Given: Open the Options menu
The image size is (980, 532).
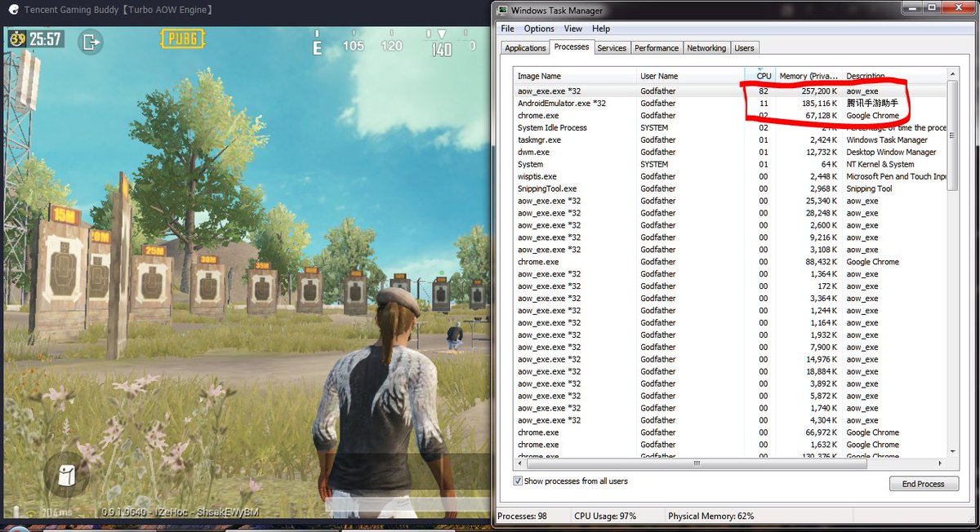Looking at the screenshot, I should pos(539,29).
